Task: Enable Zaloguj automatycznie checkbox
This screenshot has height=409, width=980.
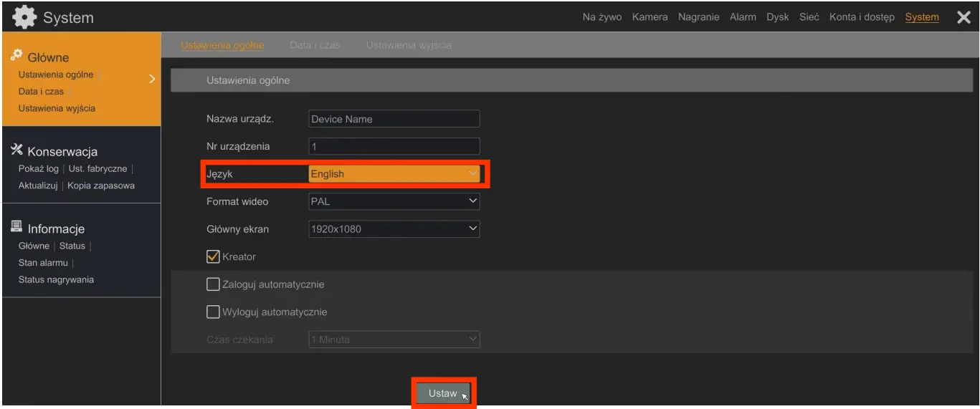Action: (x=213, y=284)
